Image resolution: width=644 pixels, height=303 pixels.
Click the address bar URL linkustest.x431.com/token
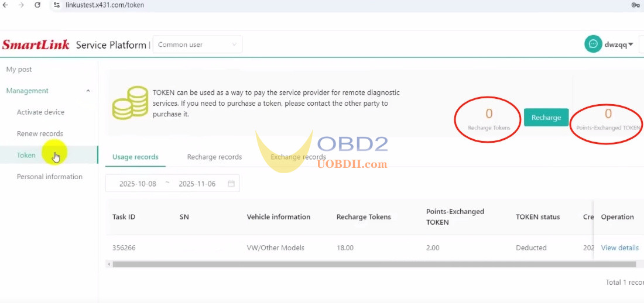105,5
